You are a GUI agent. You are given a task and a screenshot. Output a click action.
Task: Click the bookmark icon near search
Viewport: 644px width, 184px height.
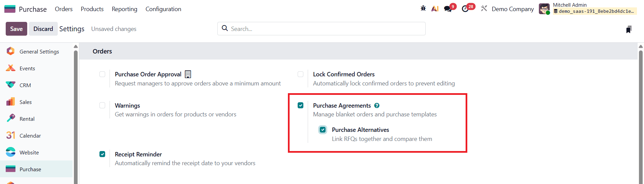click(629, 29)
